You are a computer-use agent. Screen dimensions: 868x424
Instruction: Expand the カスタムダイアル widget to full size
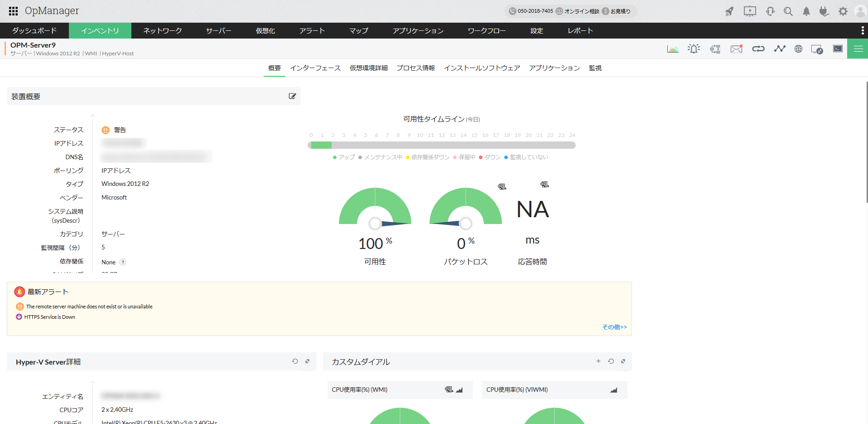[x=623, y=361]
